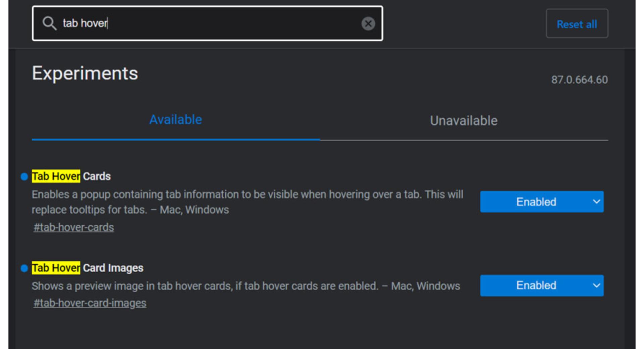The width and height of the screenshot is (644, 349).
Task: Open Tab Hover Card Images Enabled dropdown
Action: tap(542, 286)
